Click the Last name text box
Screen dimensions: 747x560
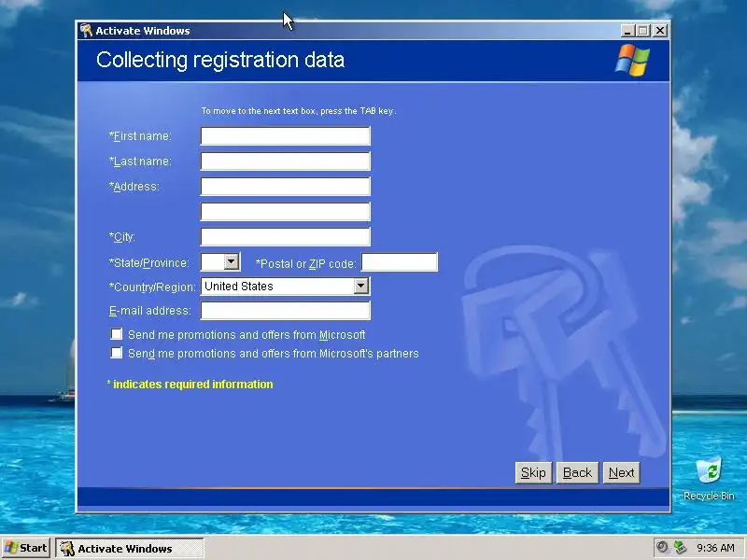[286, 161]
